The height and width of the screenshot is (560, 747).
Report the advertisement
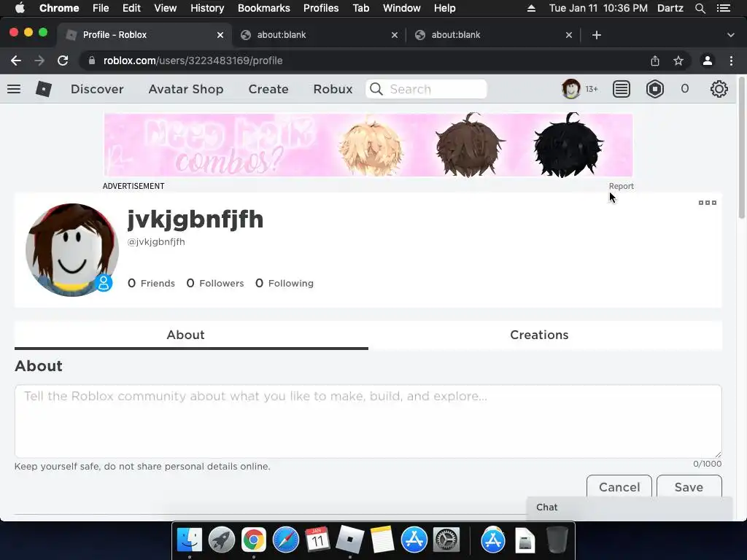coord(622,186)
